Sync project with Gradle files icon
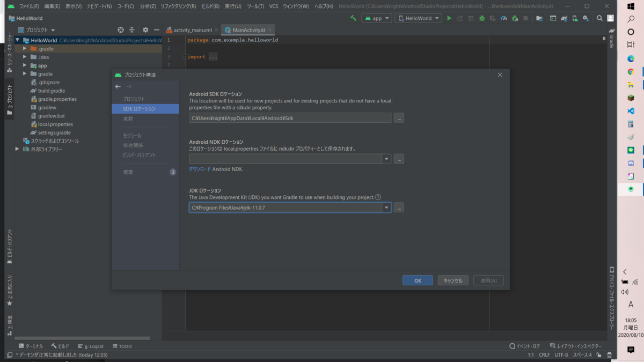644x362 pixels. click(x=564, y=18)
